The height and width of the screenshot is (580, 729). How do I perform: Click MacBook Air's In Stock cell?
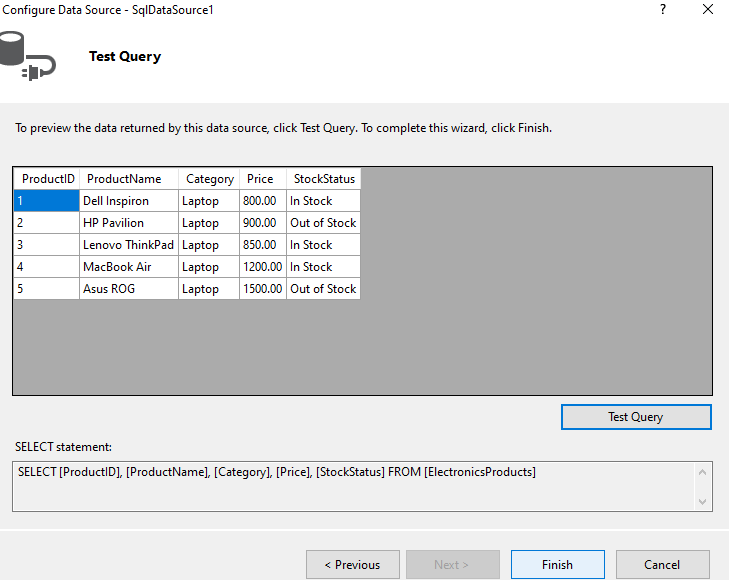[323, 267]
